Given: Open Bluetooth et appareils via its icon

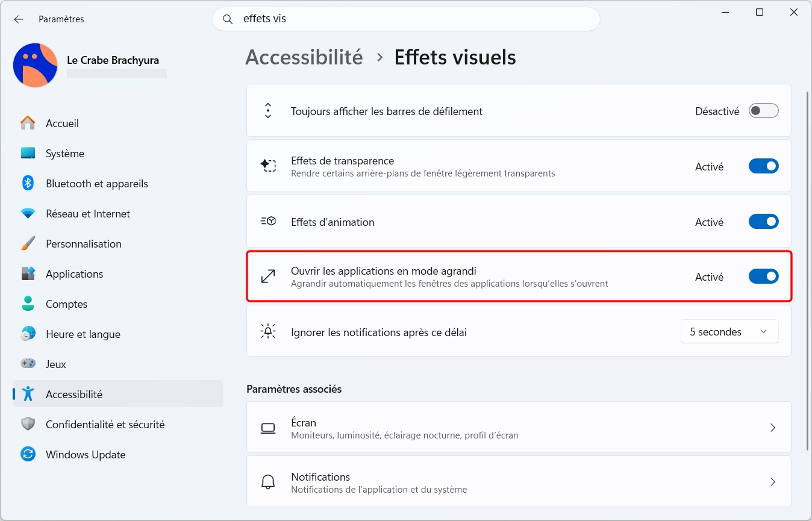Looking at the screenshot, I should (x=28, y=183).
